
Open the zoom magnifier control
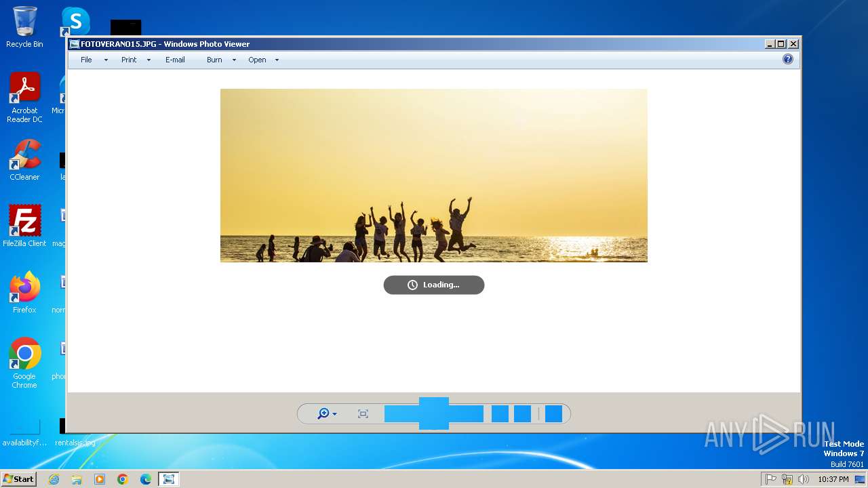[x=327, y=413]
